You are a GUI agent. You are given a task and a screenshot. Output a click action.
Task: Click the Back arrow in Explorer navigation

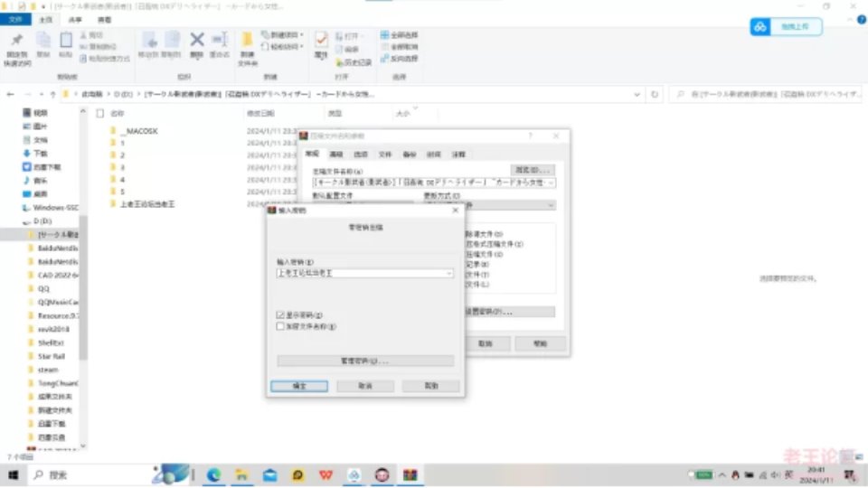[x=11, y=95]
